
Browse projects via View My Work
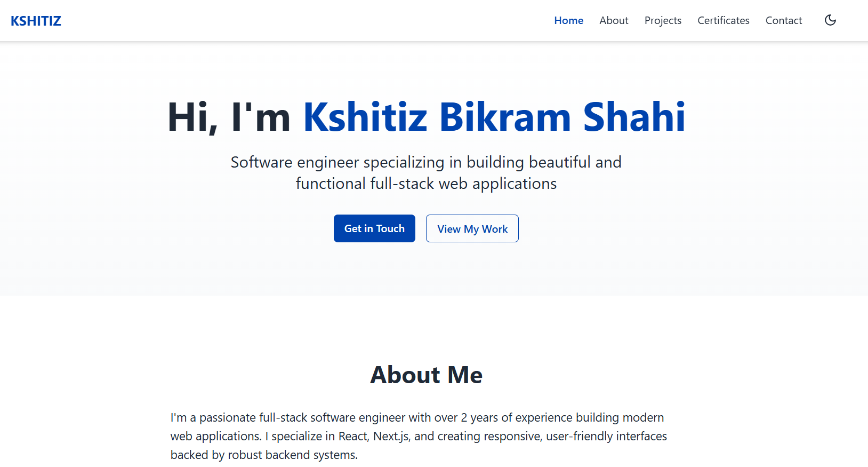pos(472,228)
